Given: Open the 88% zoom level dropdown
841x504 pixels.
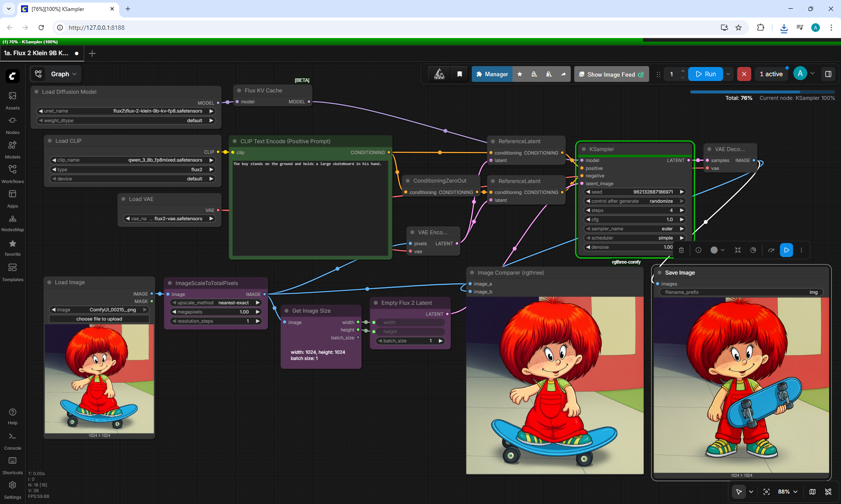Looking at the screenshot, I should click(788, 492).
